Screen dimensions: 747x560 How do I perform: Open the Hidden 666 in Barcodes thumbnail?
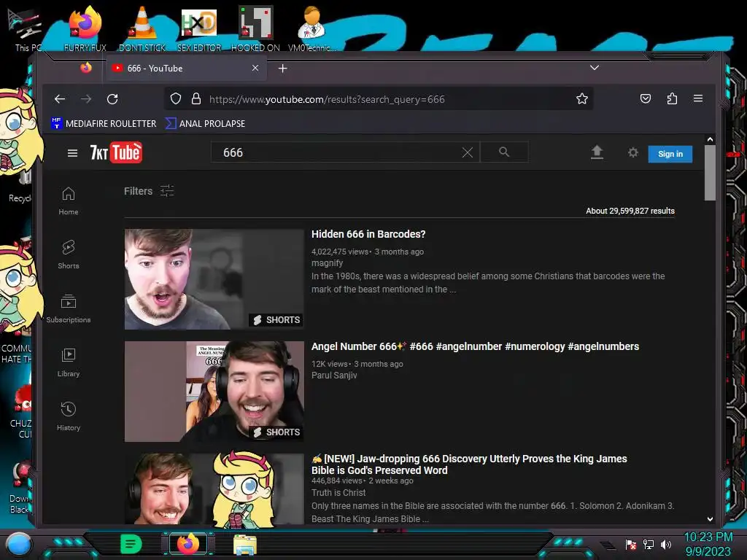[x=214, y=279]
